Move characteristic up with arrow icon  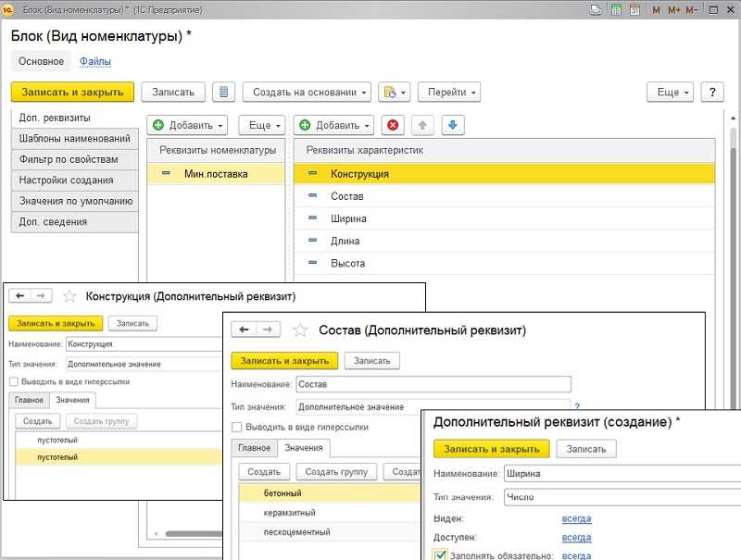click(422, 125)
